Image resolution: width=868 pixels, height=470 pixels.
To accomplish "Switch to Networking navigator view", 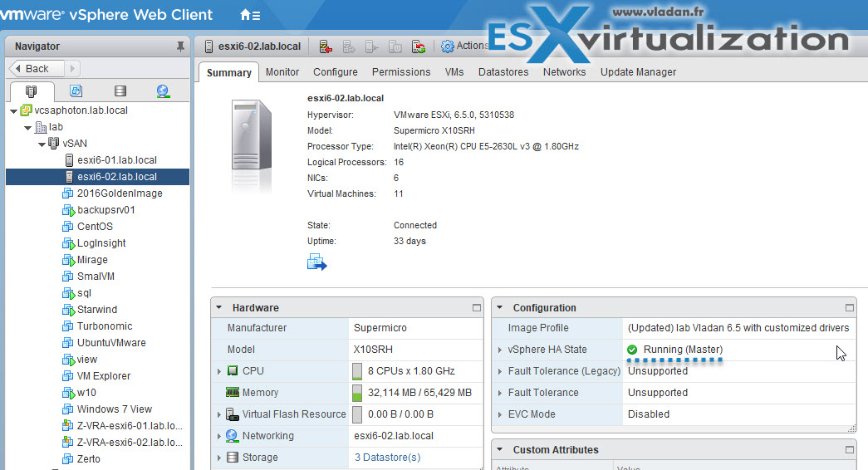I will coord(163,91).
